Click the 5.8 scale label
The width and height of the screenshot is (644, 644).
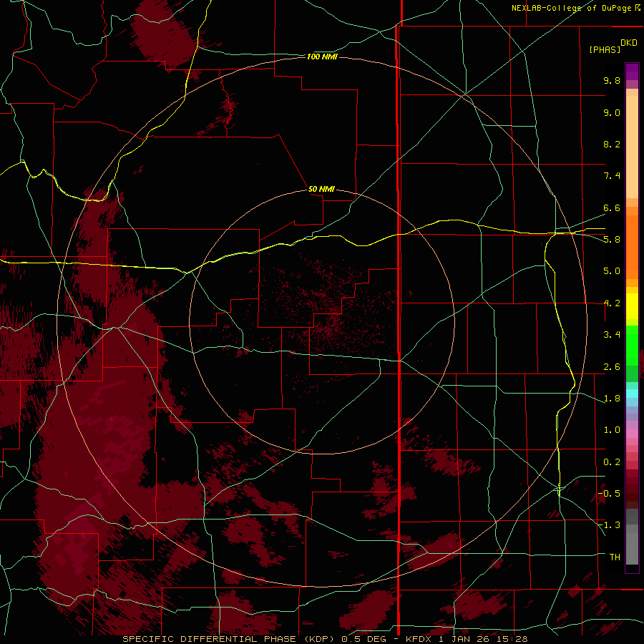[612, 240]
